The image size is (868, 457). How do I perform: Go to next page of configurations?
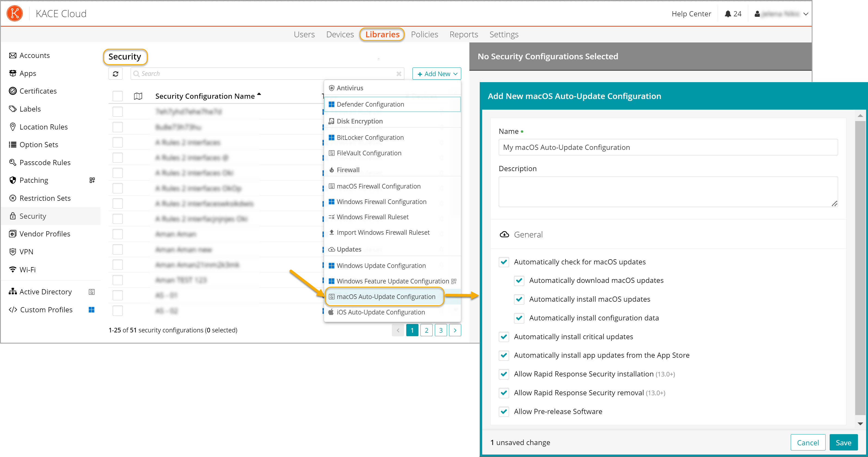(x=455, y=330)
